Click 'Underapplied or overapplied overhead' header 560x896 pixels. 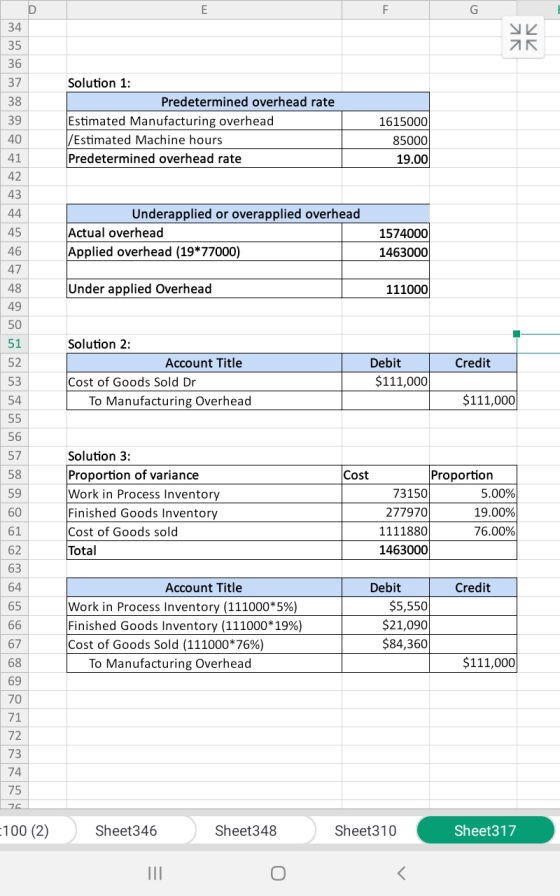click(248, 214)
